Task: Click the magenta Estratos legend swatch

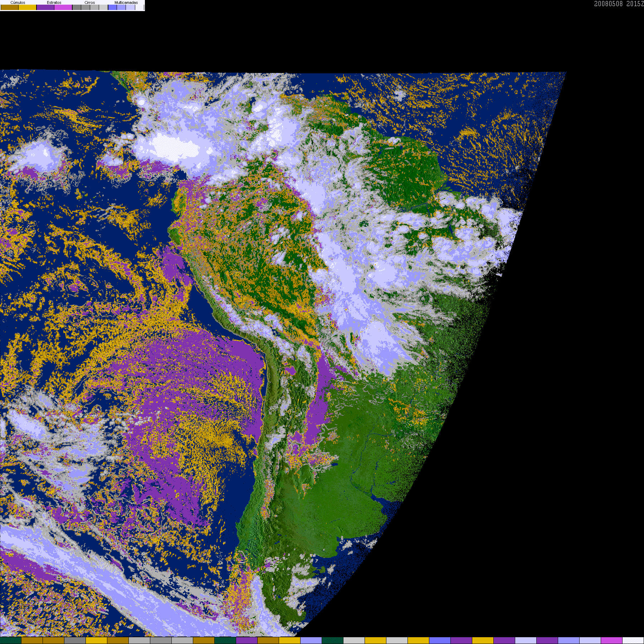Action: pyautogui.click(x=63, y=7)
